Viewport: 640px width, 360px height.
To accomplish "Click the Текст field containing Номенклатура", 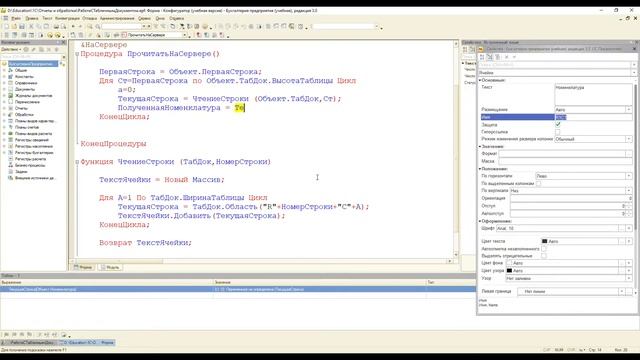I will click(x=593, y=95).
